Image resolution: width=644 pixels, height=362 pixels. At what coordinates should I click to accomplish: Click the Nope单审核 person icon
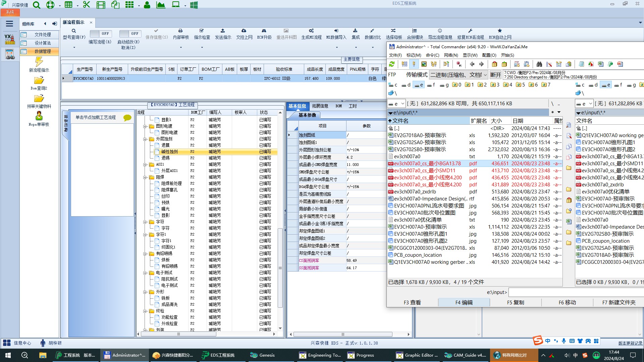click(x=39, y=116)
